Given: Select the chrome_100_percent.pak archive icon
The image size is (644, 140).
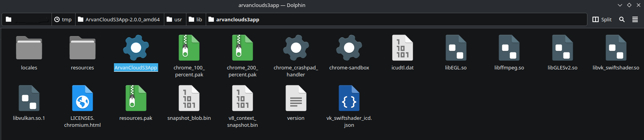Looking at the screenshot, I should [189, 48].
